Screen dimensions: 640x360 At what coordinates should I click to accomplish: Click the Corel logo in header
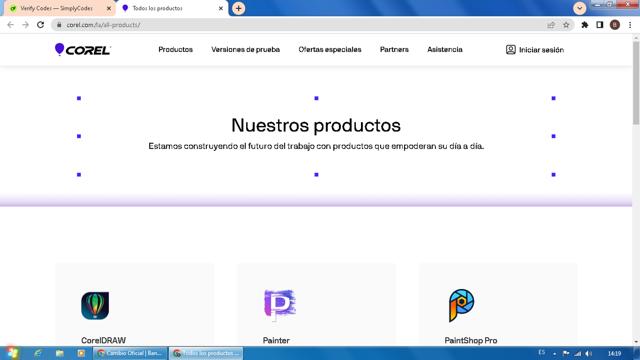tap(82, 50)
